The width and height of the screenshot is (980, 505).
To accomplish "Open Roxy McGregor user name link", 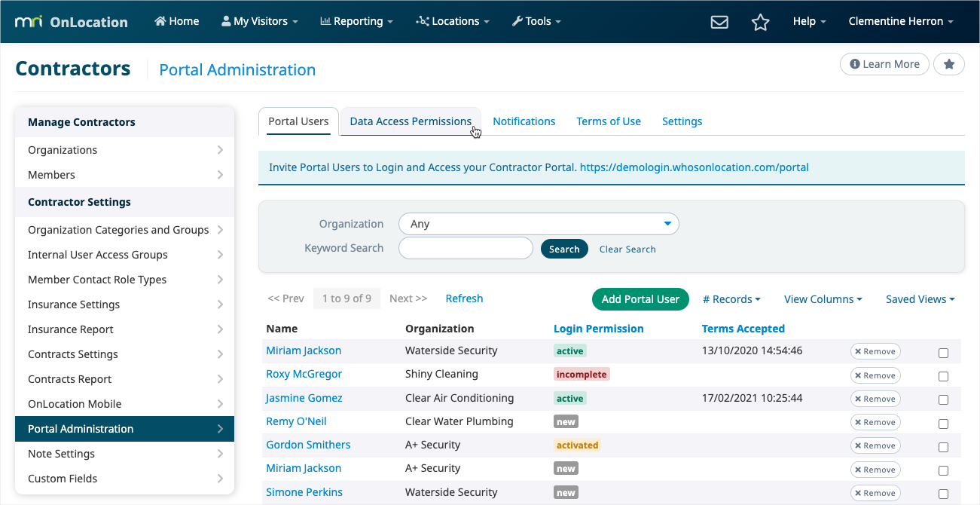I will [304, 374].
